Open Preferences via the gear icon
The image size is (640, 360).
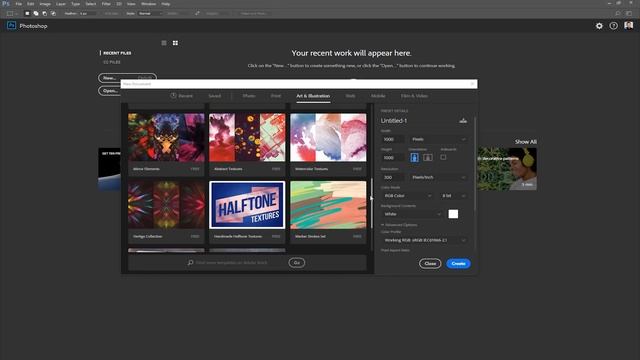[599, 26]
